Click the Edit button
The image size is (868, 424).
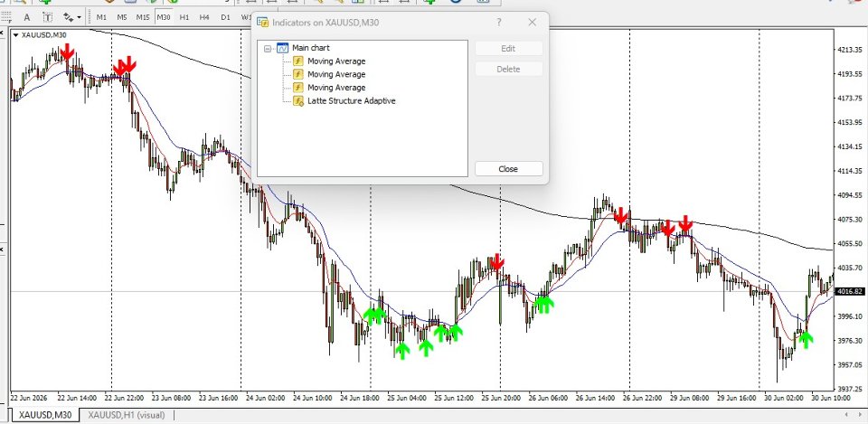click(x=508, y=48)
